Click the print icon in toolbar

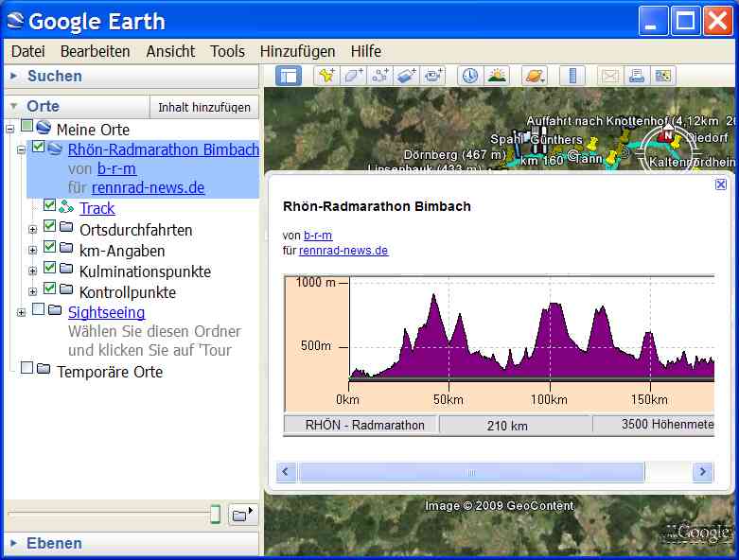[637, 77]
